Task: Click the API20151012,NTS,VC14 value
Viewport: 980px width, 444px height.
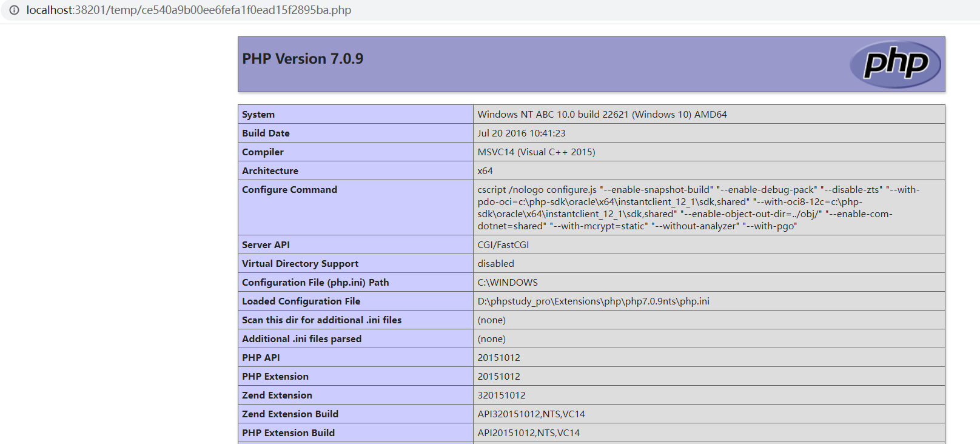Action: coord(529,433)
